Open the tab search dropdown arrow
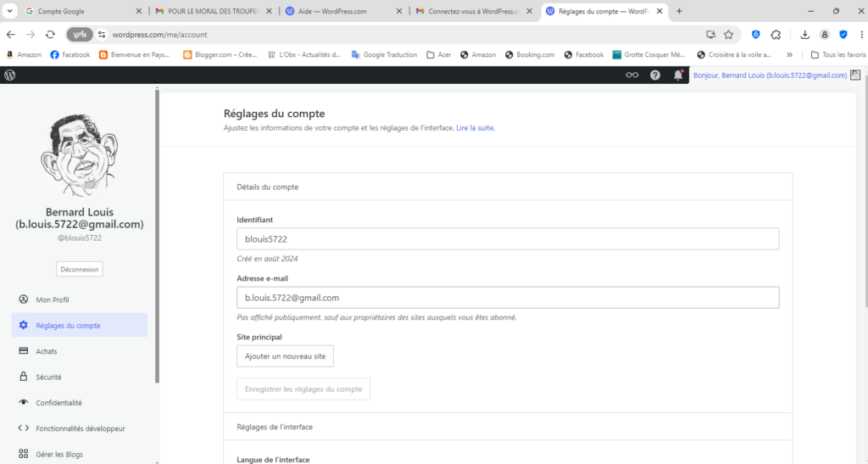868x464 pixels. click(x=9, y=11)
